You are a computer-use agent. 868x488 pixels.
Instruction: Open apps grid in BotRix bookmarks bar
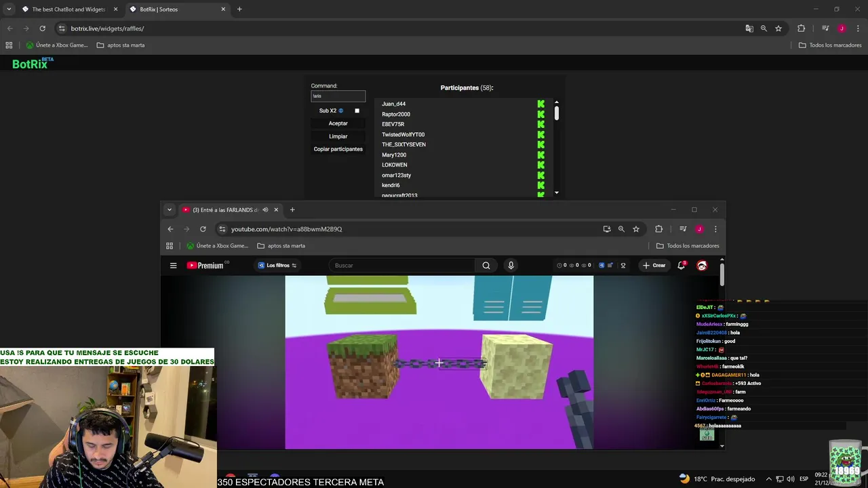point(9,45)
